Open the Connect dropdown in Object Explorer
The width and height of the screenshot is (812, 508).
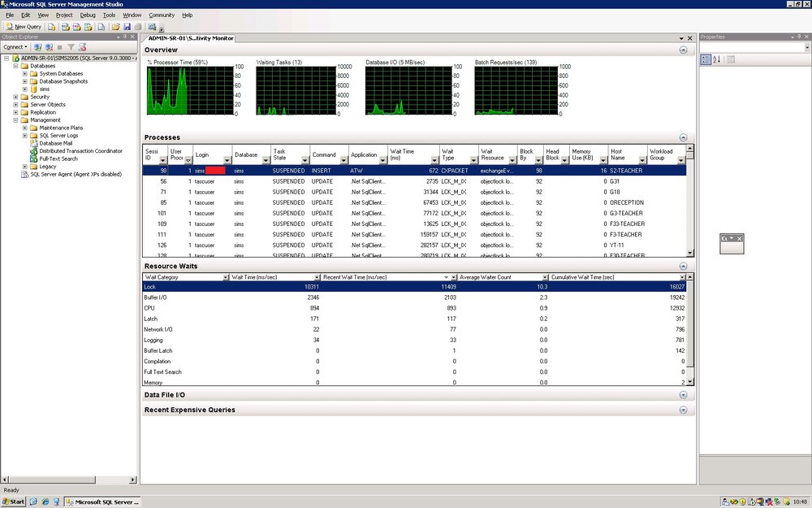pyautogui.click(x=15, y=47)
